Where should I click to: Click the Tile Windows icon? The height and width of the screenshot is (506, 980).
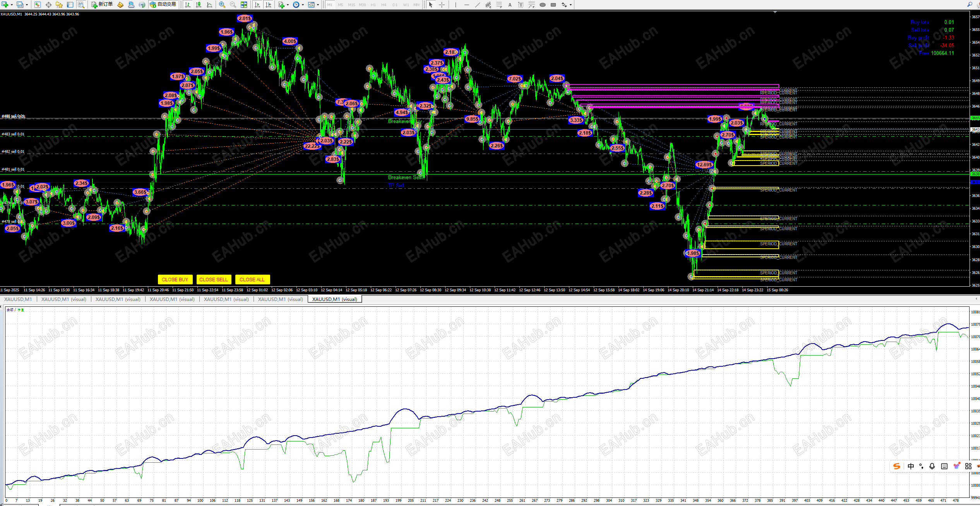click(x=244, y=5)
